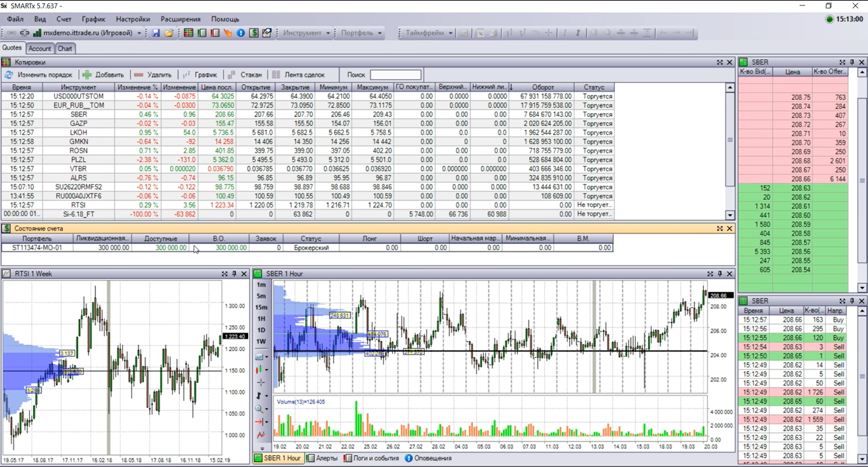This screenshot has height=467, width=868.
Task: Click the SBER order book scrollbar
Action: click(862, 179)
